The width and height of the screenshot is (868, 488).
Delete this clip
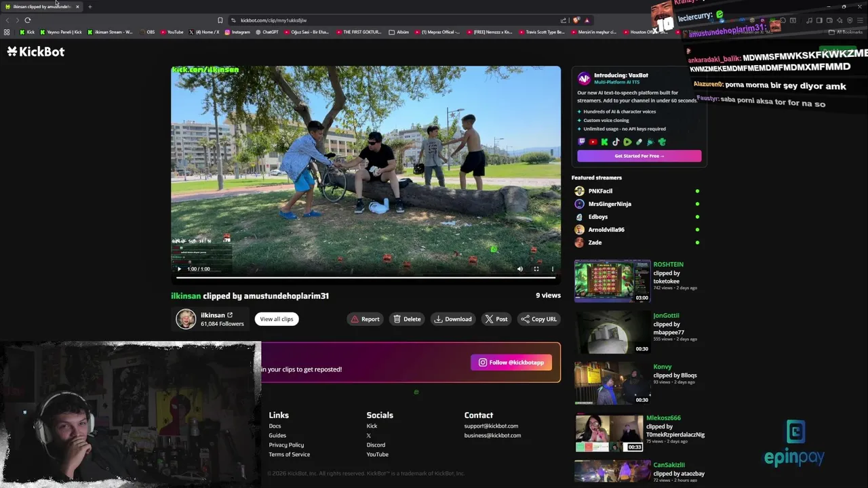[x=407, y=319]
